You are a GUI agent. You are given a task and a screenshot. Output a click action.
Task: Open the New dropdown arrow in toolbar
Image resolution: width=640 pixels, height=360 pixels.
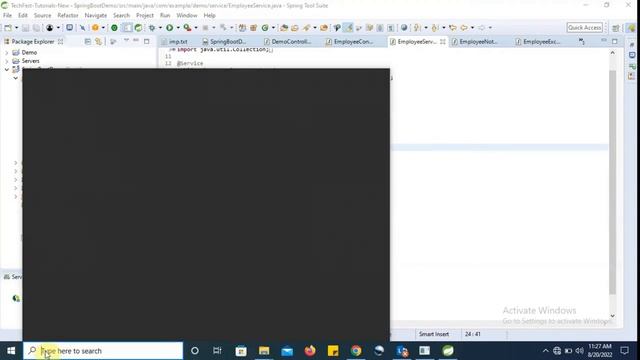tap(16, 28)
